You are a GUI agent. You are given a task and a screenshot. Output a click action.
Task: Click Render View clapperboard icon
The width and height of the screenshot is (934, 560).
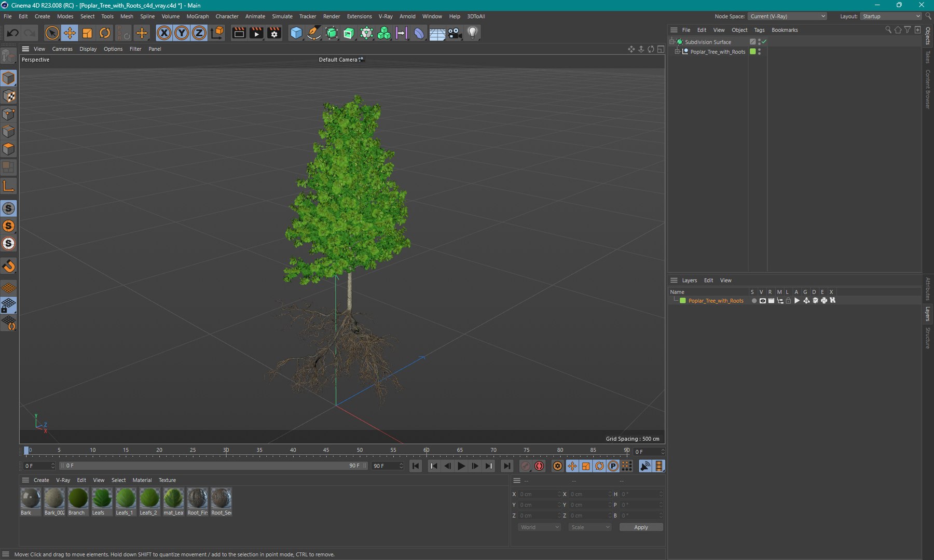pyautogui.click(x=239, y=33)
